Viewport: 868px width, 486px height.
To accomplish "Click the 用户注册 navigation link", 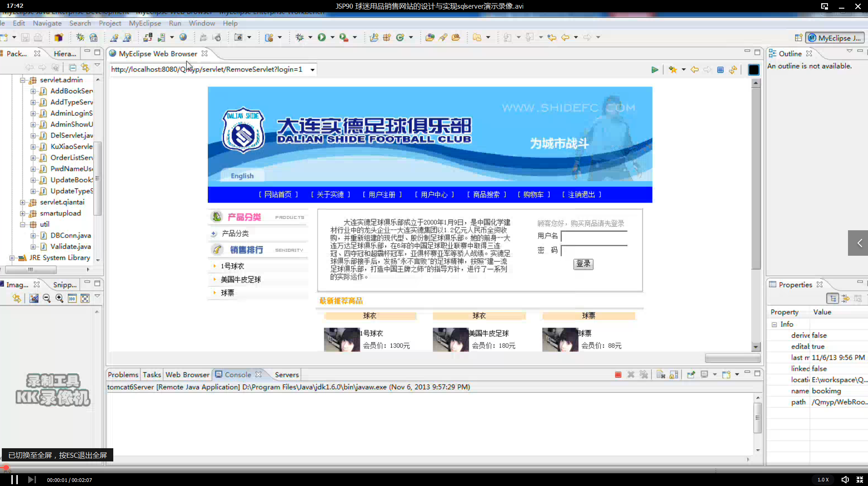I will point(382,195).
